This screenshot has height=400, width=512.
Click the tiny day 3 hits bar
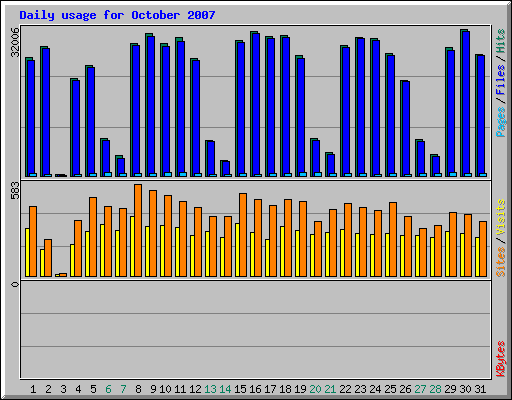(x=61, y=175)
